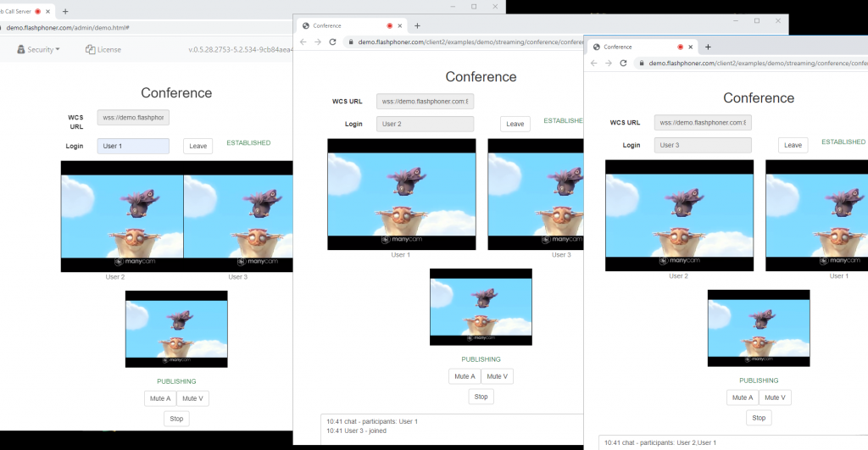Click User 1 video in User 2 window
The width and height of the screenshot is (868, 450).
(401, 194)
